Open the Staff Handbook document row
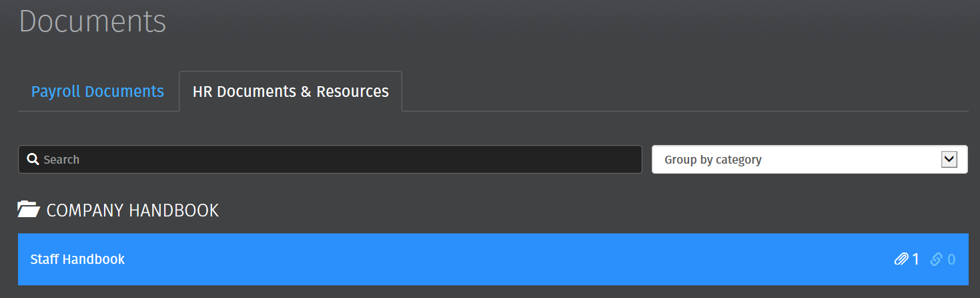The image size is (980, 298). tap(493, 259)
